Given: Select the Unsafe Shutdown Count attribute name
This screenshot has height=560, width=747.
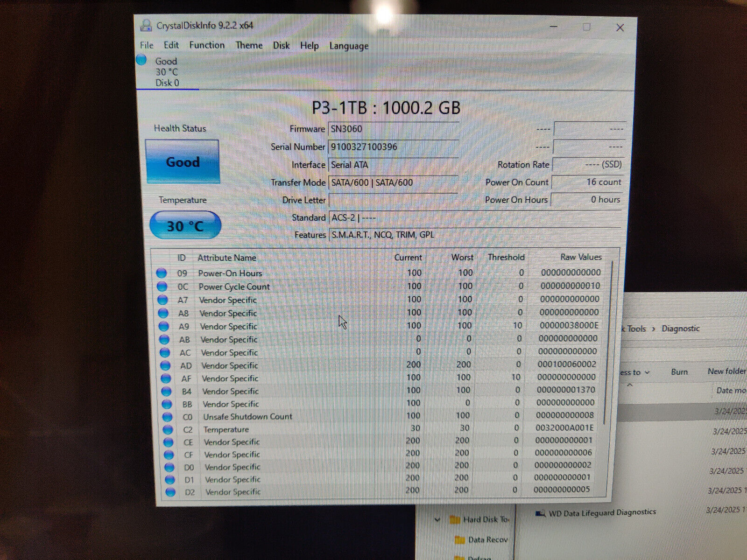Looking at the screenshot, I should [247, 417].
